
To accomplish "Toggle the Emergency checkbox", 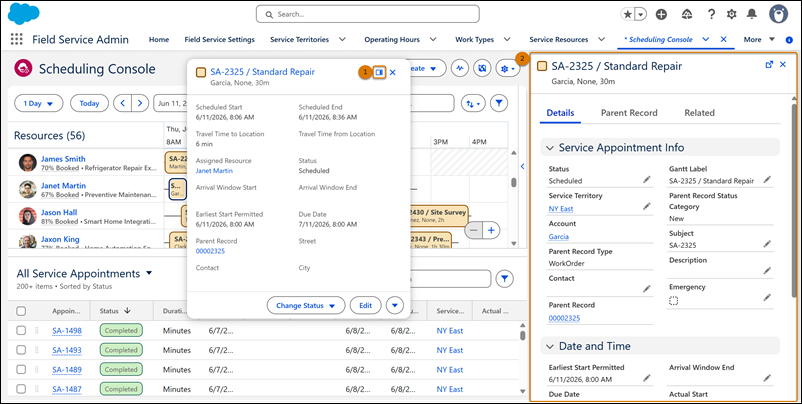I will [674, 301].
